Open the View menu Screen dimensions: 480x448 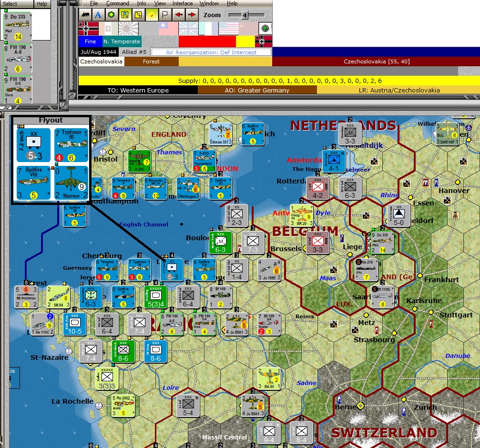point(160,3)
